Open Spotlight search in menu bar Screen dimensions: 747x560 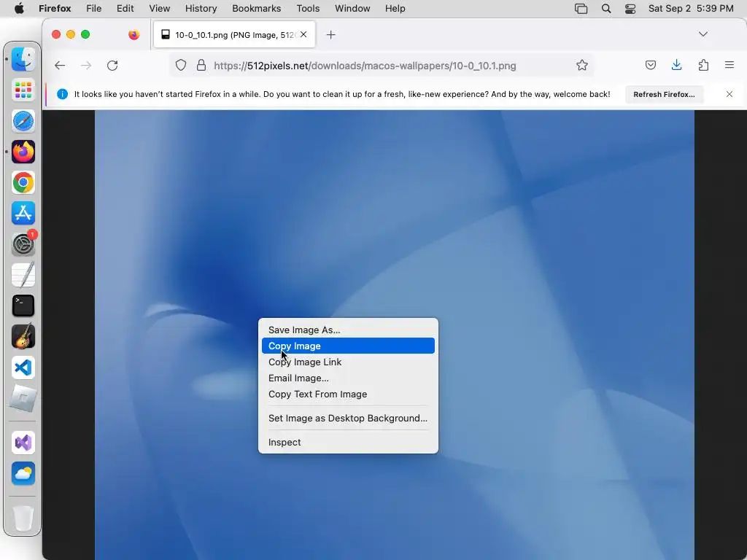tap(606, 9)
